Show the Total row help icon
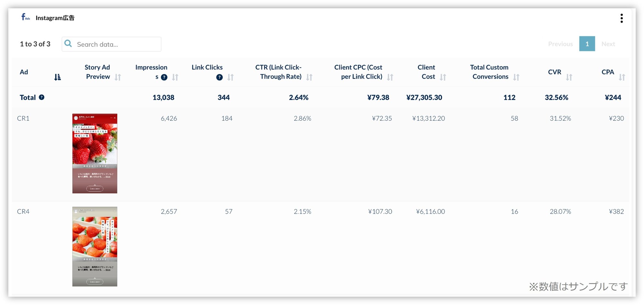 [42, 97]
